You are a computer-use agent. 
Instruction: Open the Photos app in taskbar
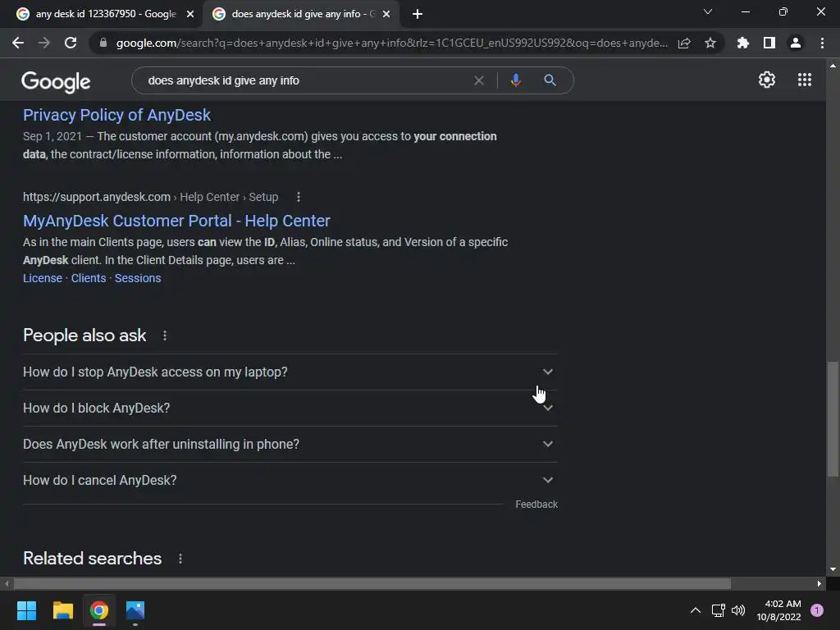[135, 610]
